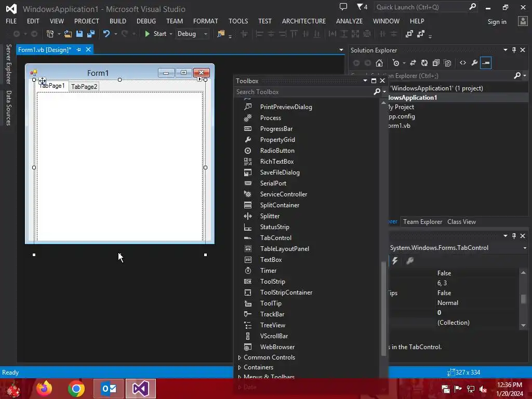Open Google Chrome from the taskbar

point(76,389)
